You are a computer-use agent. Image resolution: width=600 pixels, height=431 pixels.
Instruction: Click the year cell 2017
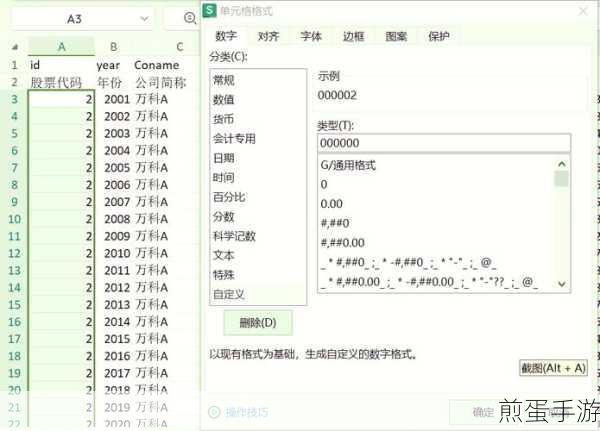(113, 373)
